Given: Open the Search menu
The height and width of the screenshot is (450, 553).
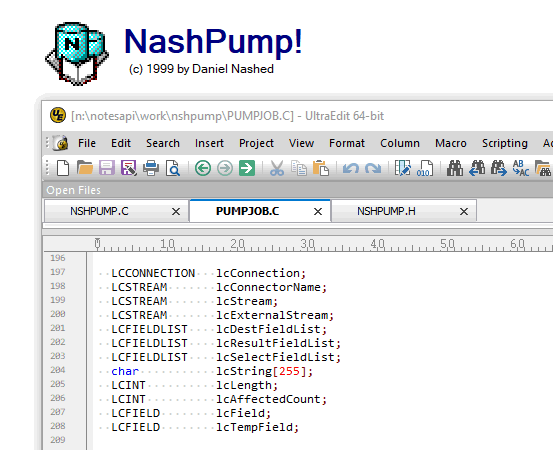Looking at the screenshot, I should coord(163,143).
